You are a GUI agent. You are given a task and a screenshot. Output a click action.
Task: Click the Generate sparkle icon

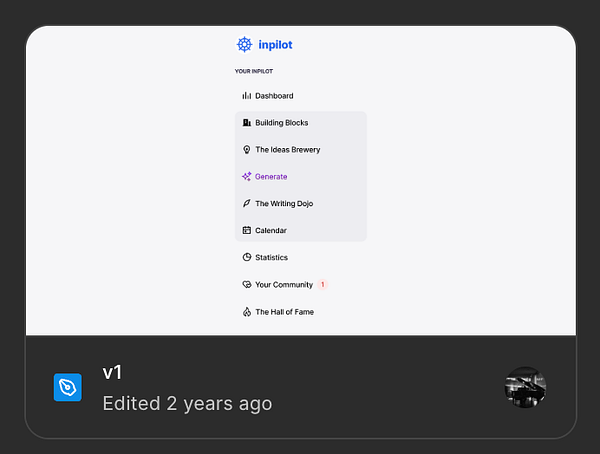(x=246, y=177)
